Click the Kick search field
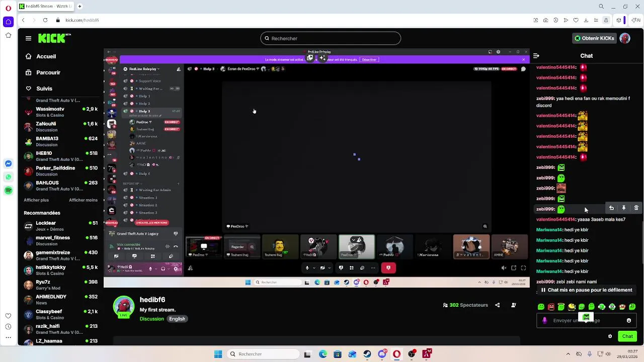 click(331, 38)
